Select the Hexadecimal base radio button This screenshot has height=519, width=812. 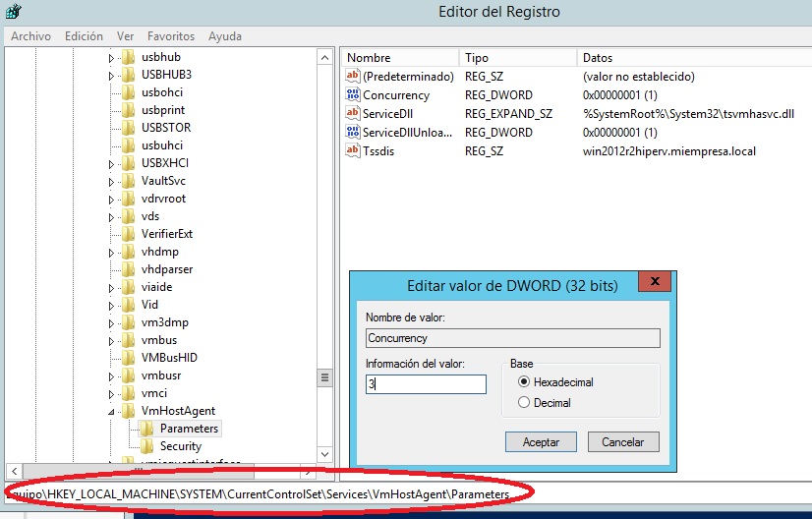coord(524,382)
